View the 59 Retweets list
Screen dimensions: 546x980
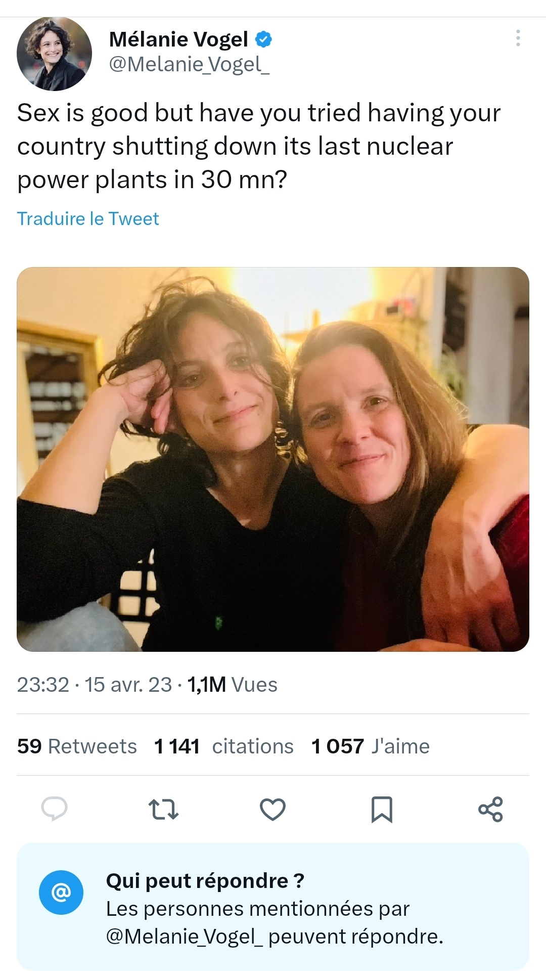[77, 746]
